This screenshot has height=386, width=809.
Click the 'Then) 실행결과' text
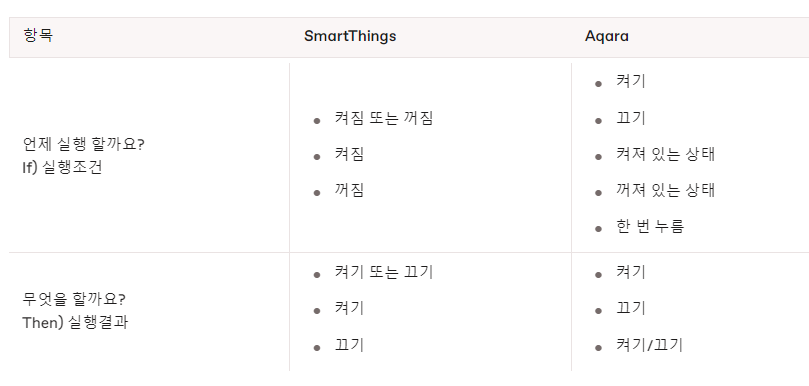coord(75,323)
